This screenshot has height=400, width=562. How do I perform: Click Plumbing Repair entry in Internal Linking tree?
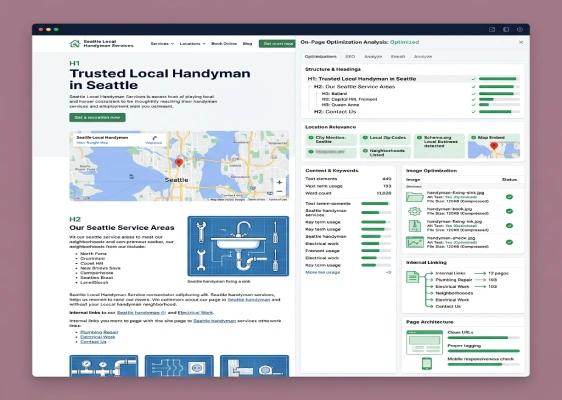(x=454, y=280)
